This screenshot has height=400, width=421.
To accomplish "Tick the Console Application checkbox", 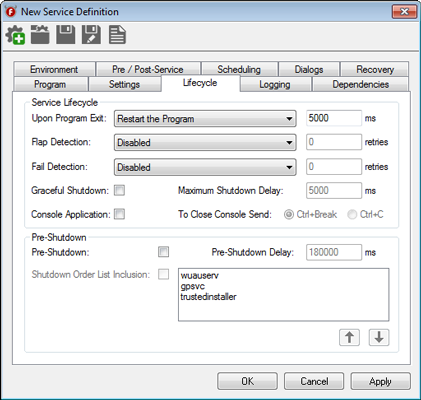I will (119, 214).
